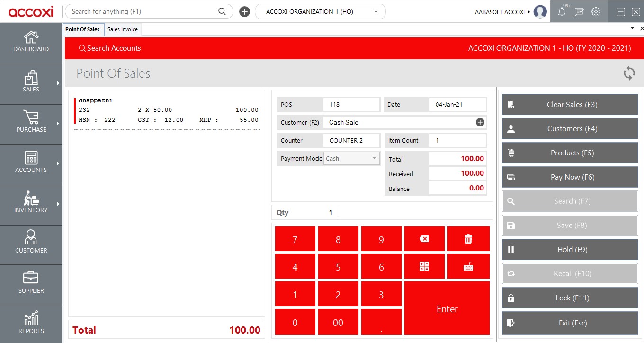Expand the Inventory sidebar submenu
Image resolution: width=644 pixels, height=343 pixels.
point(31,203)
